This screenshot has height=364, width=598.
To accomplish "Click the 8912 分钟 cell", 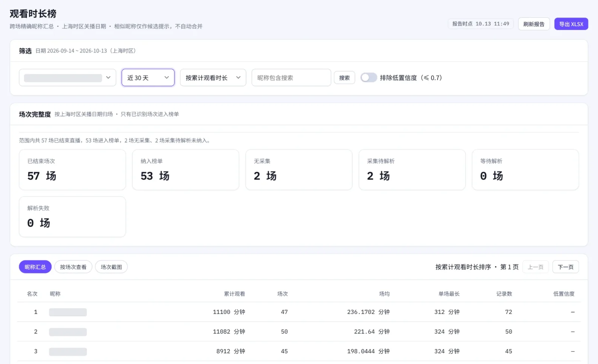I will click(231, 351).
